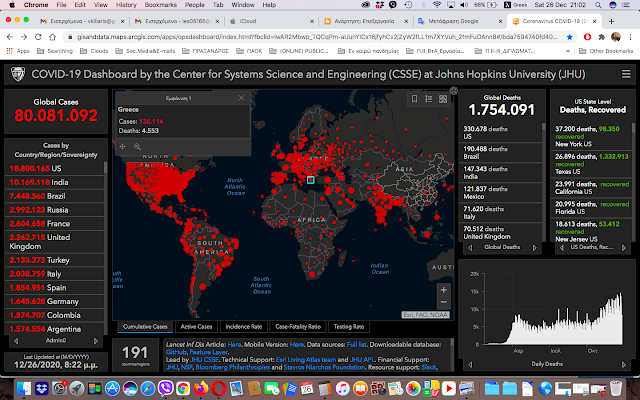Screen dimensions: 640x400
Task: Open the Case-Fatality Ratio tab
Action: (x=298, y=327)
